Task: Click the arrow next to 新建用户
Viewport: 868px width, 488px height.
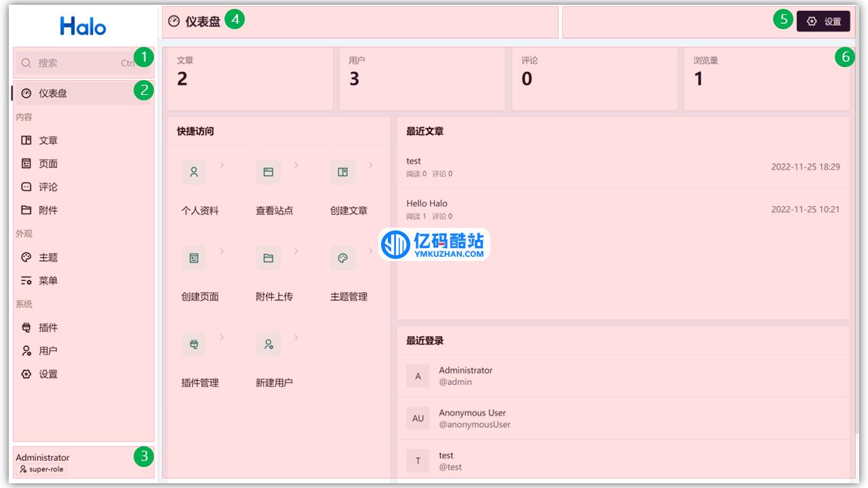Action: [x=296, y=337]
